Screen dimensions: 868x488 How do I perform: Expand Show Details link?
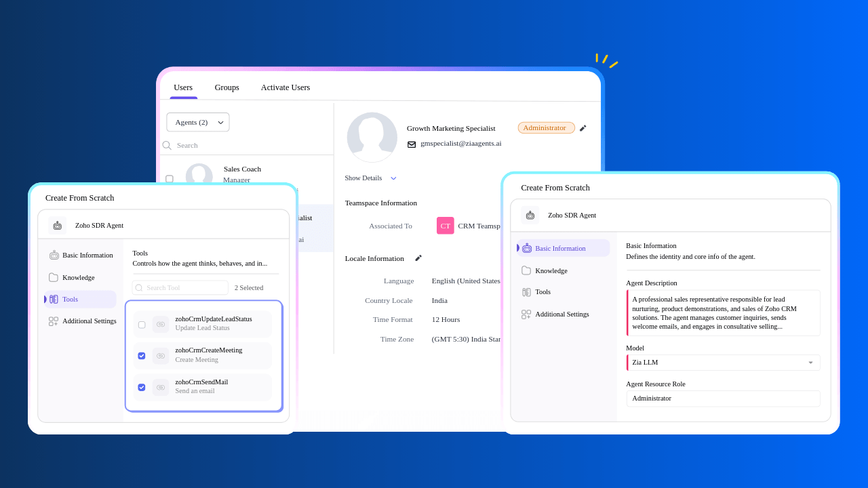[363, 178]
